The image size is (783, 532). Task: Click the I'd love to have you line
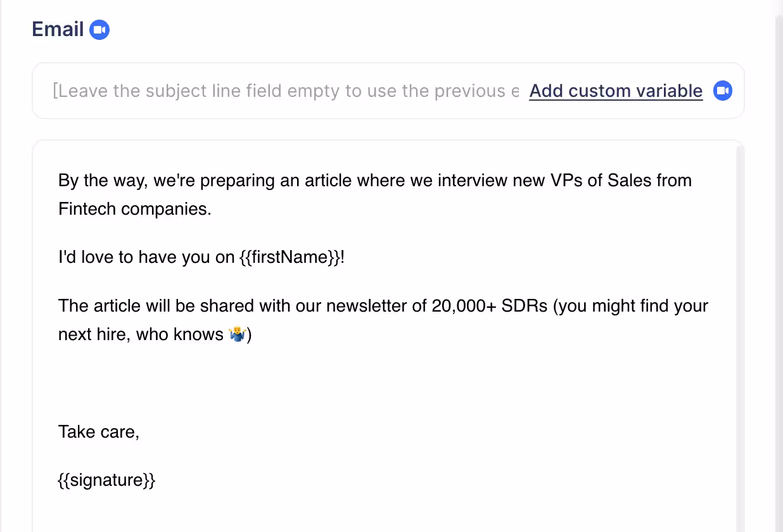coord(147,258)
